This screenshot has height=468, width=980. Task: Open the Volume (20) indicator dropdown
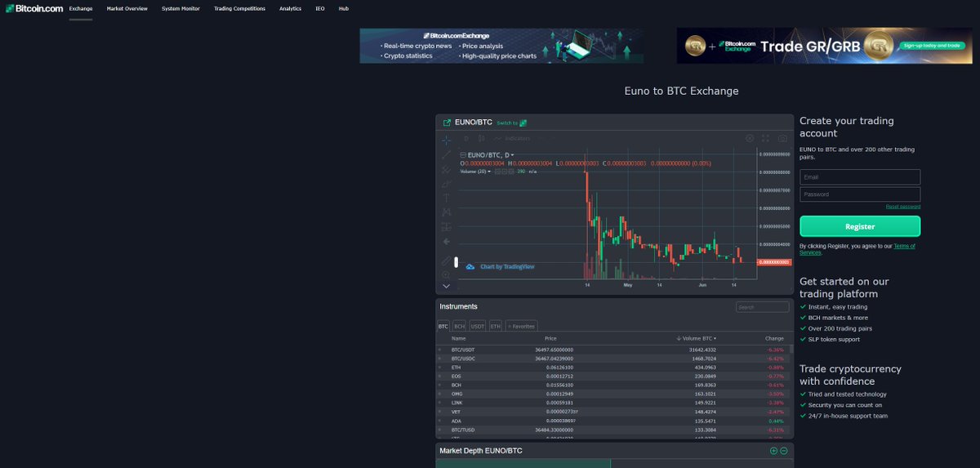pyautogui.click(x=490, y=172)
